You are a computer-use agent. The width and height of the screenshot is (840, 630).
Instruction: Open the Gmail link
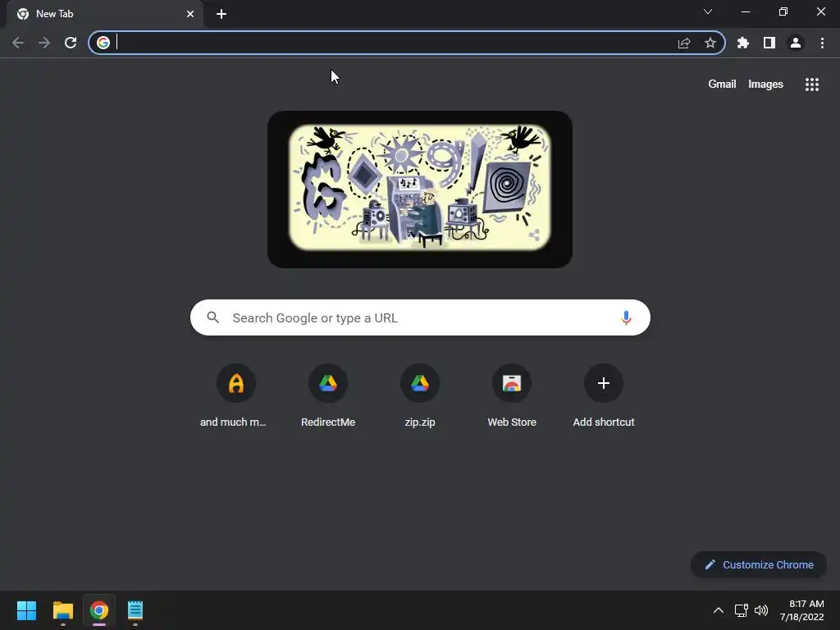point(722,84)
